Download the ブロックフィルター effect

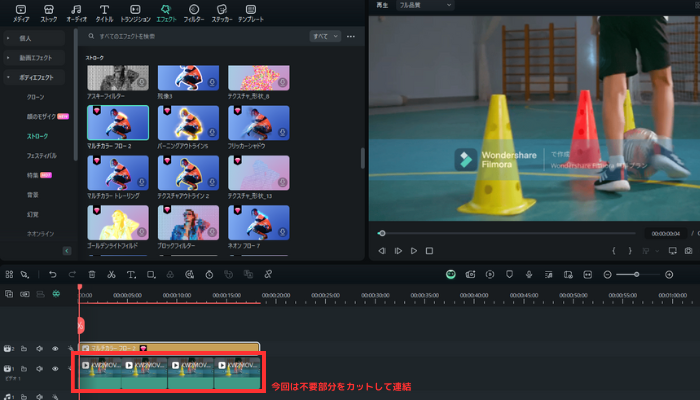pos(212,232)
